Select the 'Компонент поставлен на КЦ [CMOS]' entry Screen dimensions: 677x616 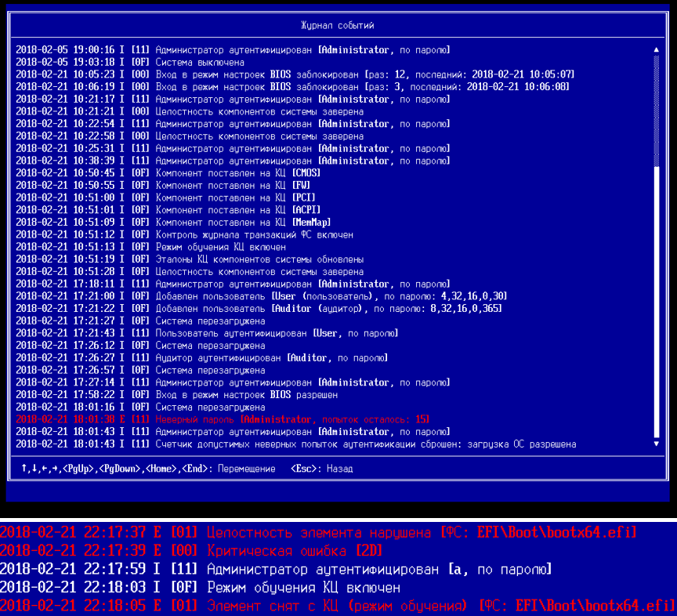click(x=168, y=173)
